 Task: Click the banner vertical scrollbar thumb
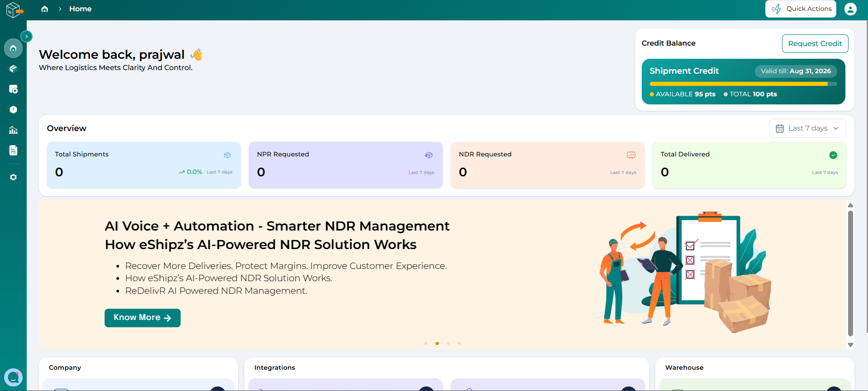pos(850,273)
